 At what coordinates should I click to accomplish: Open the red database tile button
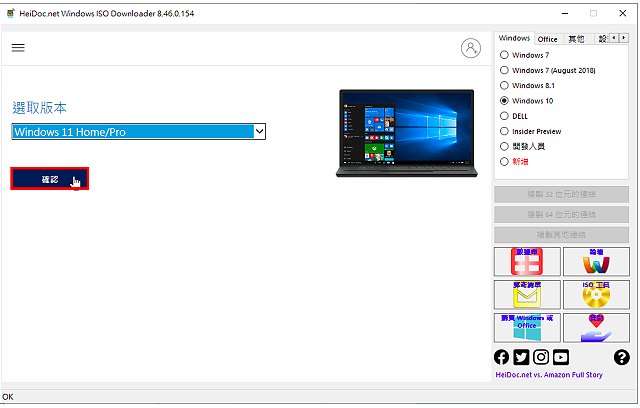tap(527, 262)
